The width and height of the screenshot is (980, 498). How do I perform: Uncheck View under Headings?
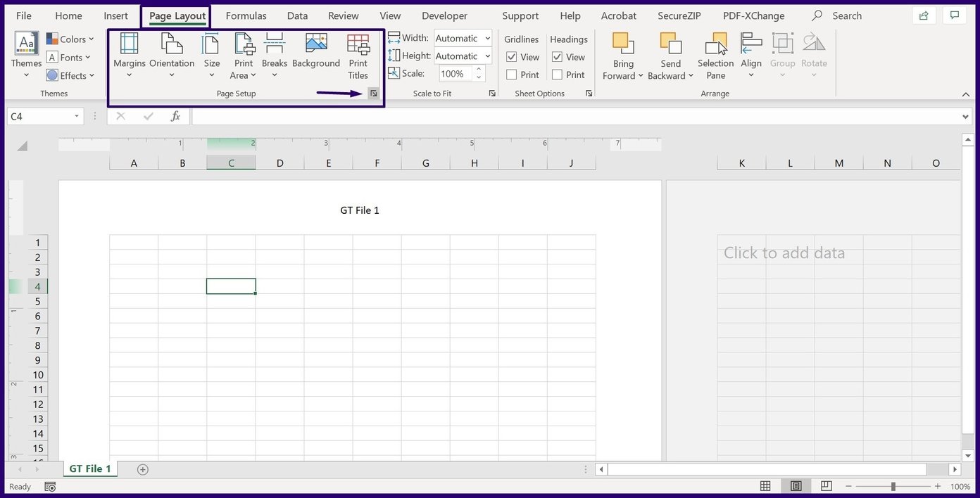(x=558, y=57)
